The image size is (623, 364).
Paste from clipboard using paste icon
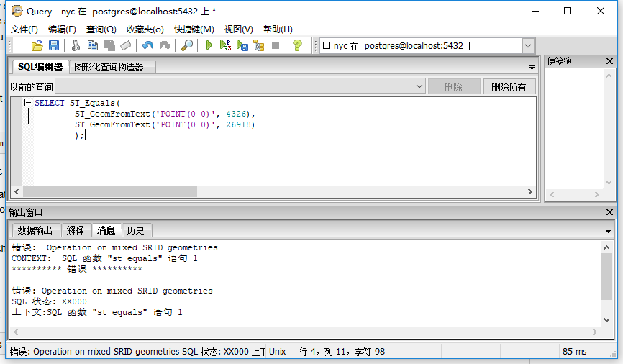pyautogui.click(x=109, y=46)
